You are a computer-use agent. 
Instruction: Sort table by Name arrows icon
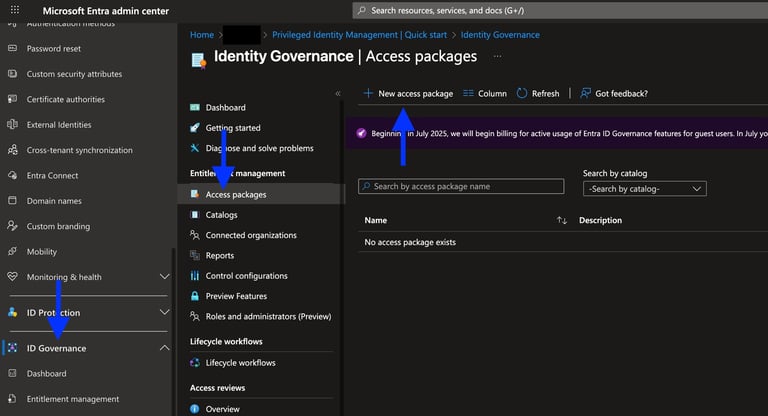(561, 220)
